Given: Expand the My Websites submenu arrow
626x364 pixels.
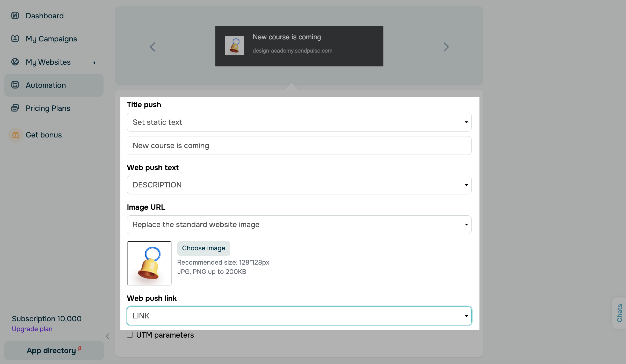Looking at the screenshot, I should point(94,62).
